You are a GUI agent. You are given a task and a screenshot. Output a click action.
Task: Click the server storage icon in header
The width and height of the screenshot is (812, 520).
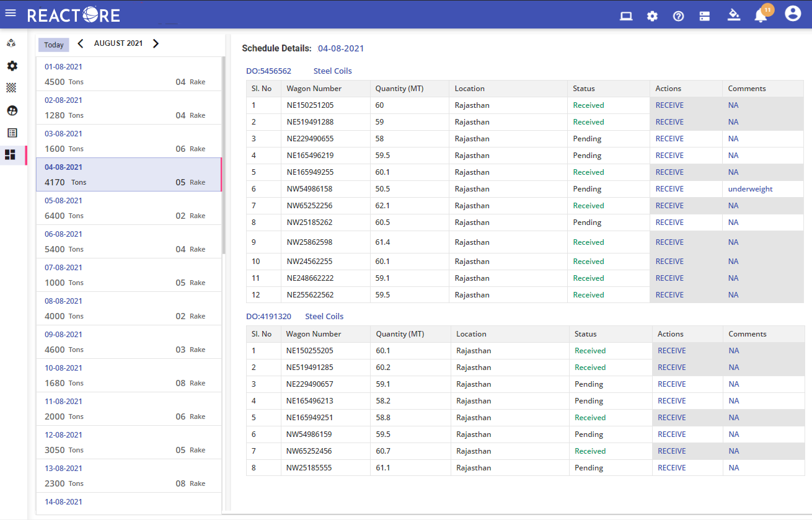pos(704,16)
